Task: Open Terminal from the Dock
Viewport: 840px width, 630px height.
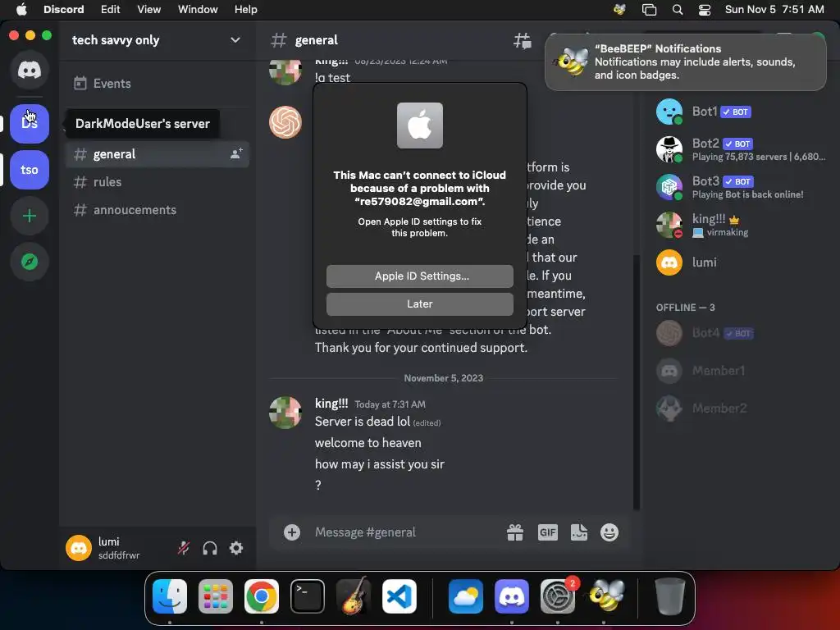Action: (x=308, y=596)
